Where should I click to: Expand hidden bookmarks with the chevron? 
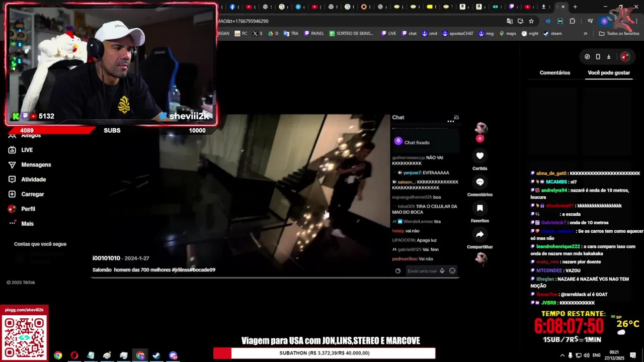pyautogui.click(x=585, y=33)
